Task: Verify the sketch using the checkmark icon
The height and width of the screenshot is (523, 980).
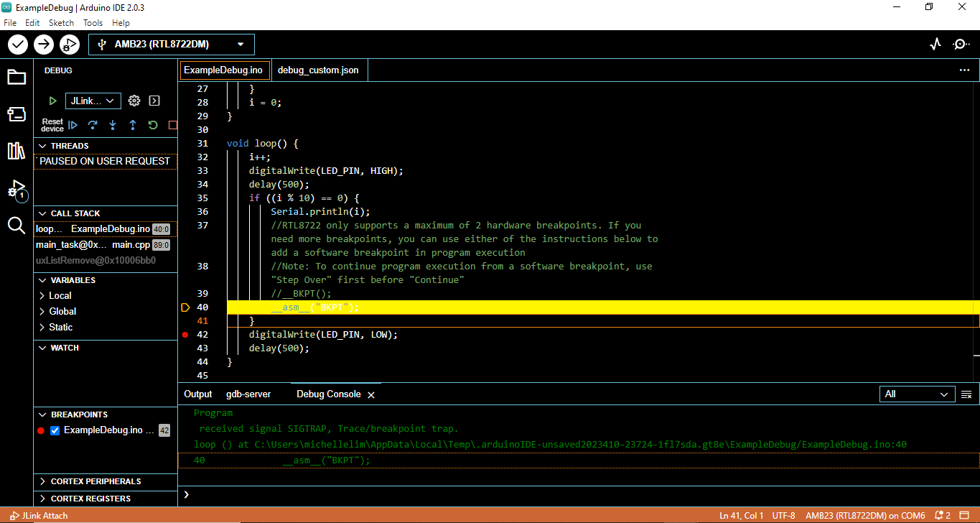Action: pyautogui.click(x=18, y=44)
